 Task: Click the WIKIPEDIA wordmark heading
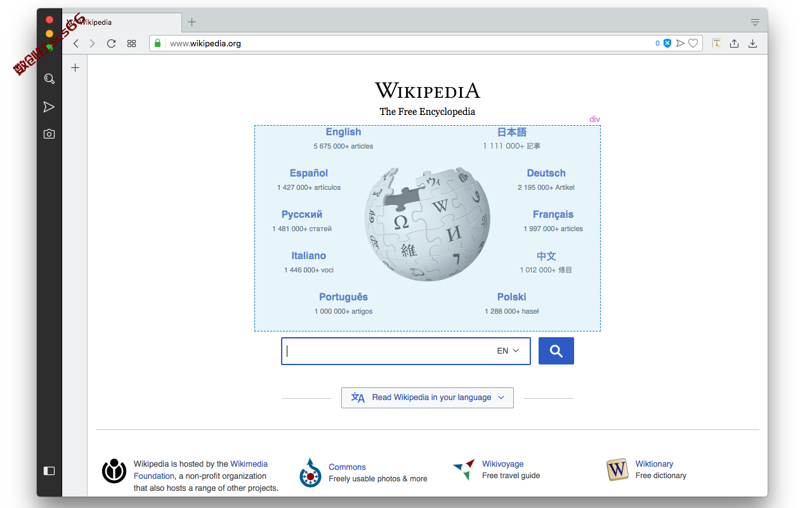point(428,91)
